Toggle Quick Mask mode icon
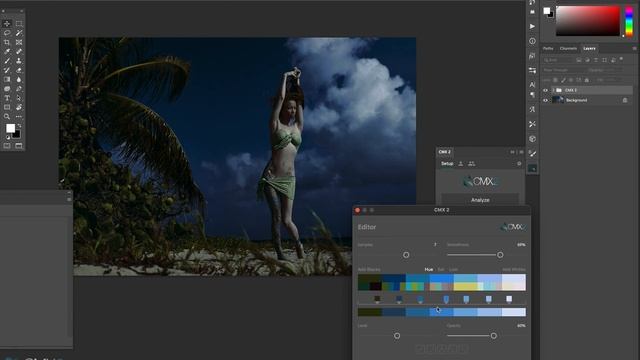Screen dimensions: 640x360 7,146
